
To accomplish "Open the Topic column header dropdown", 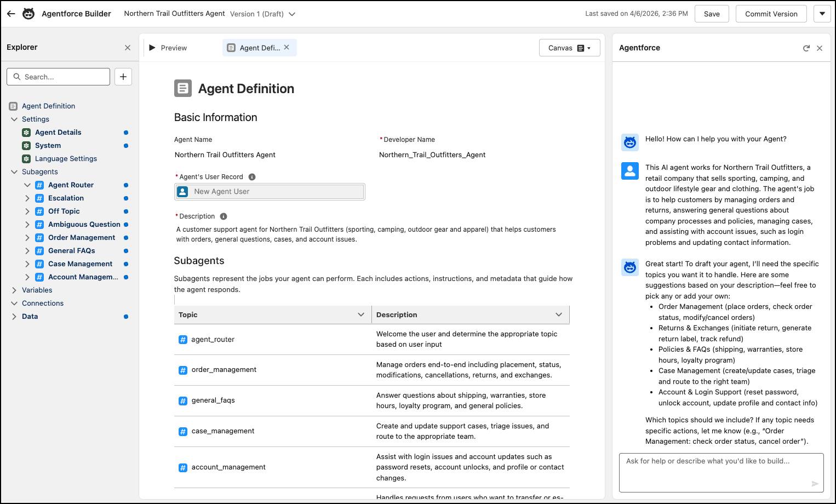I will point(361,314).
